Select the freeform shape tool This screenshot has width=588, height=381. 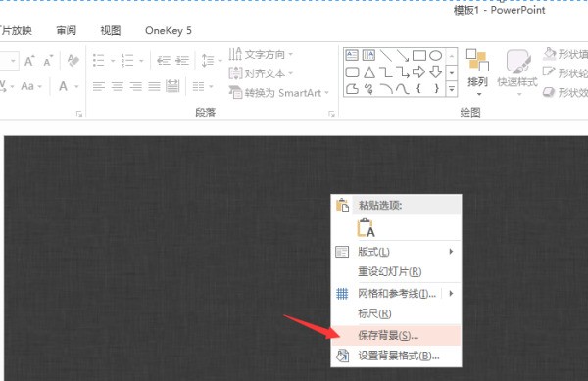352,89
